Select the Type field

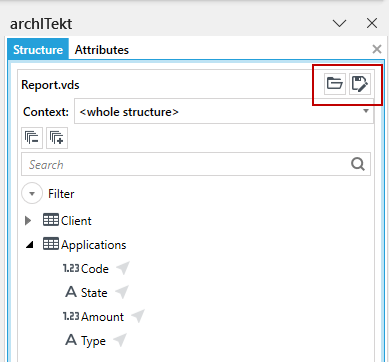tap(95, 341)
